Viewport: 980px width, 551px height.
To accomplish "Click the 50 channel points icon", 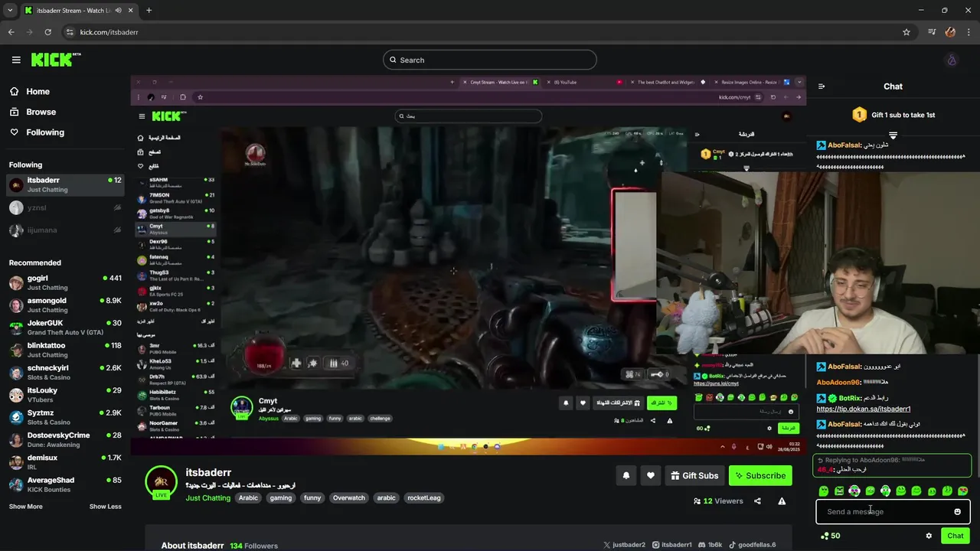I will pos(830,536).
